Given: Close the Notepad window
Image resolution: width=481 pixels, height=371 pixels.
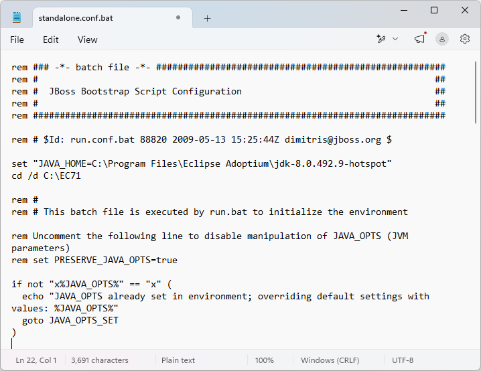Looking at the screenshot, I should (x=465, y=10).
